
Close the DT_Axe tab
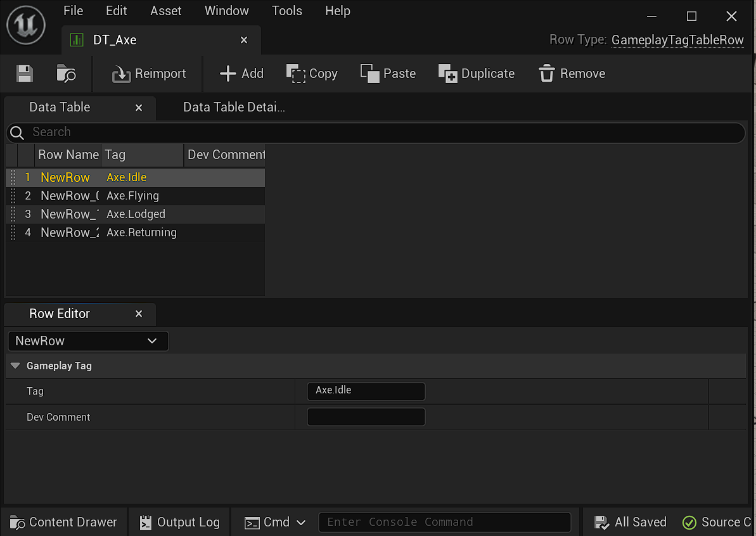[244, 40]
